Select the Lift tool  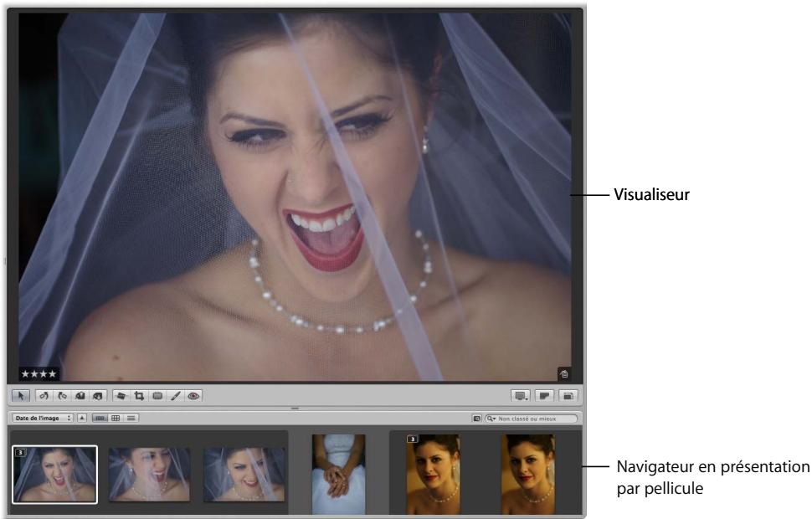[80, 396]
